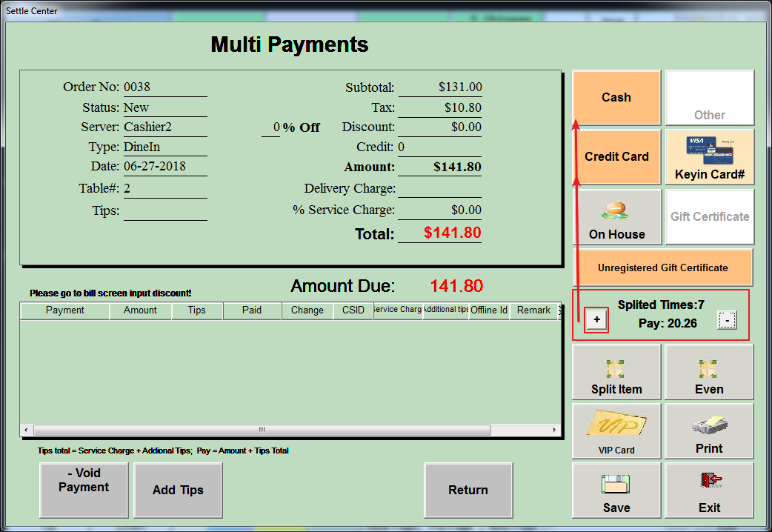Click the Subtotal $131.00 value
This screenshot has height=532, width=772.
point(460,87)
